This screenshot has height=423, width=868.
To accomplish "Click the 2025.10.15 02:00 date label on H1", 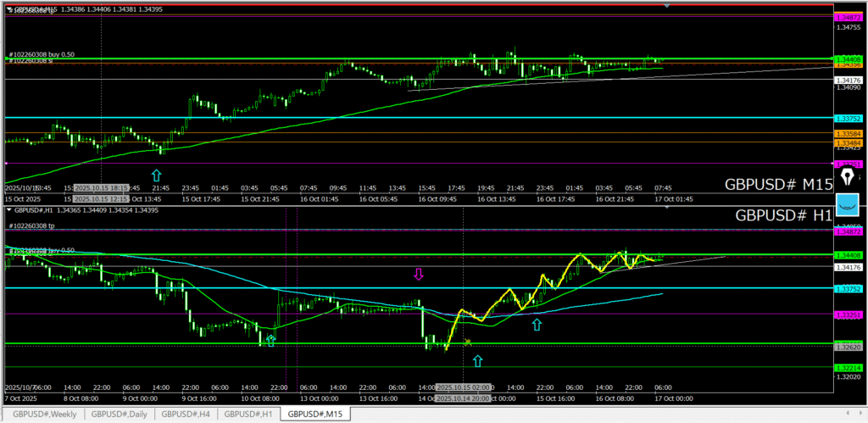I will 463,387.
